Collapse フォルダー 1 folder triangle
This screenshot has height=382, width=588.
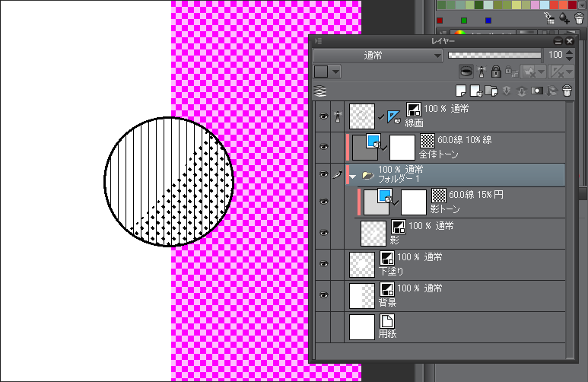point(352,177)
